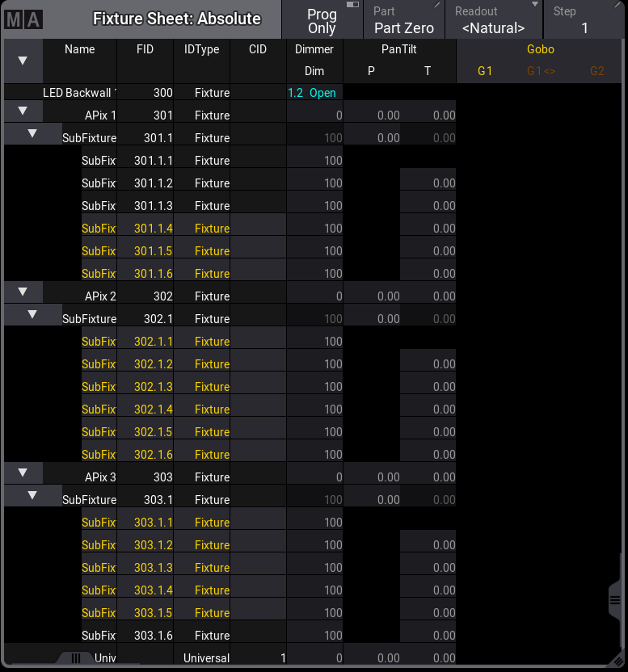Select the Gobo G1 column header
This screenshot has height=672, width=628.
click(x=485, y=71)
